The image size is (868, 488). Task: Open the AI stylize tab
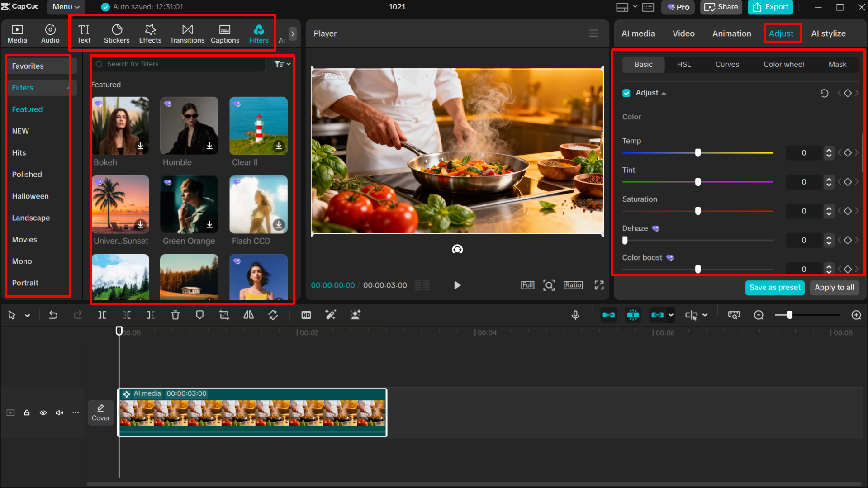coord(828,33)
